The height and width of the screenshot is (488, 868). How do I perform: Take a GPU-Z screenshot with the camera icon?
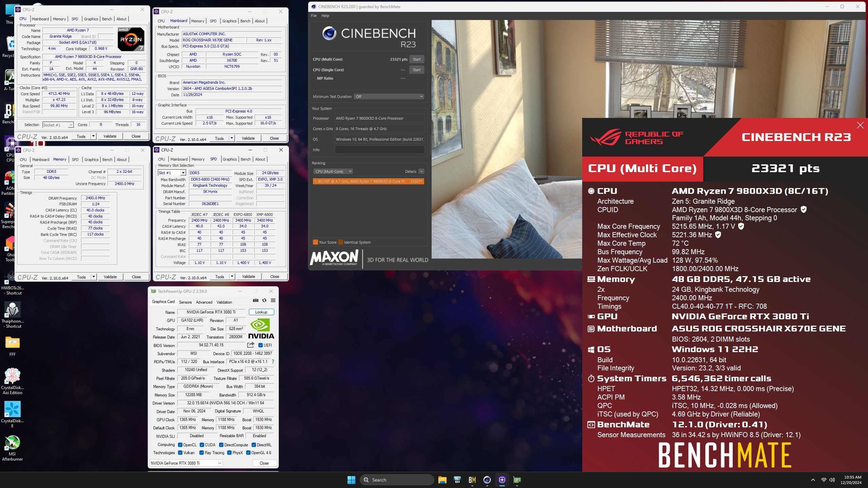pos(256,300)
